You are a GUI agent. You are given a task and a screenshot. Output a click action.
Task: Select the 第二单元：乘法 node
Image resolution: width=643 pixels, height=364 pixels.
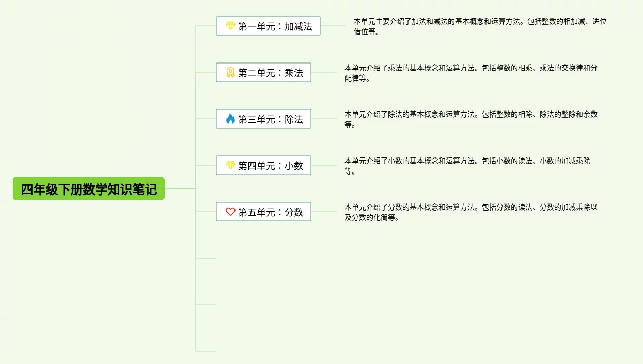coord(263,72)
